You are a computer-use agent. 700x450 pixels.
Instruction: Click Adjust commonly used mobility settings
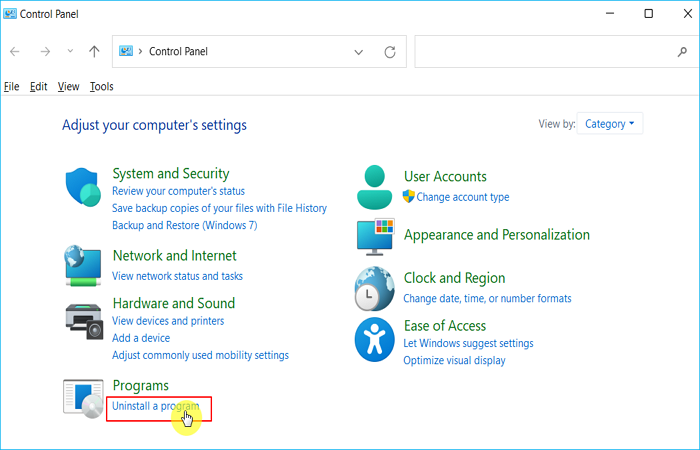(200, 355)
